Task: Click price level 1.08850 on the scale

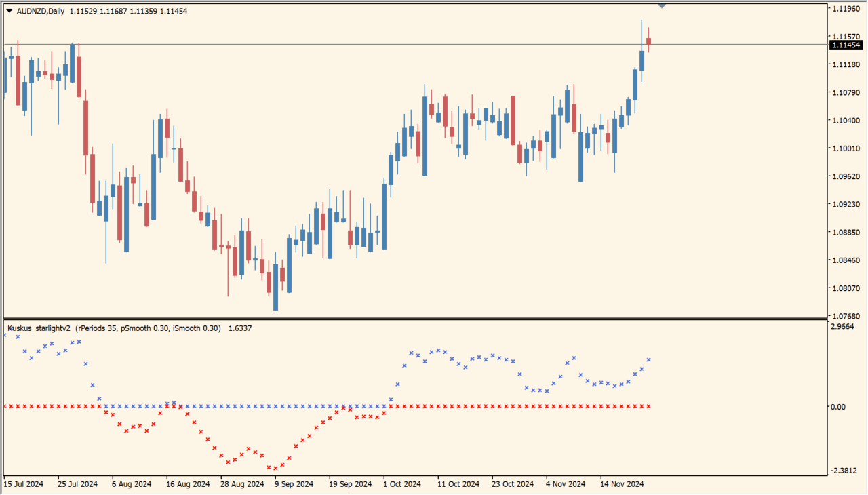Action: coord(847,233)
